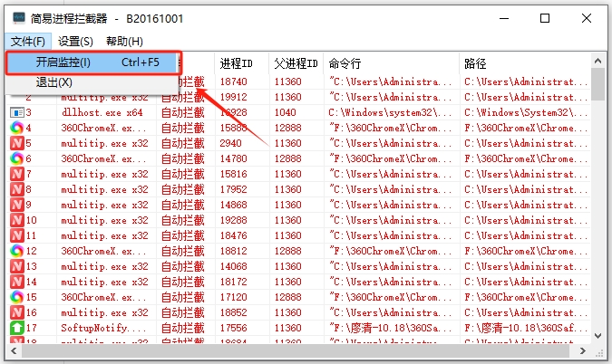Image resolution: width=612 pixels, height=364 pixels.
Task: Open the 设置(S) menu
Action: tap(75, 42)
